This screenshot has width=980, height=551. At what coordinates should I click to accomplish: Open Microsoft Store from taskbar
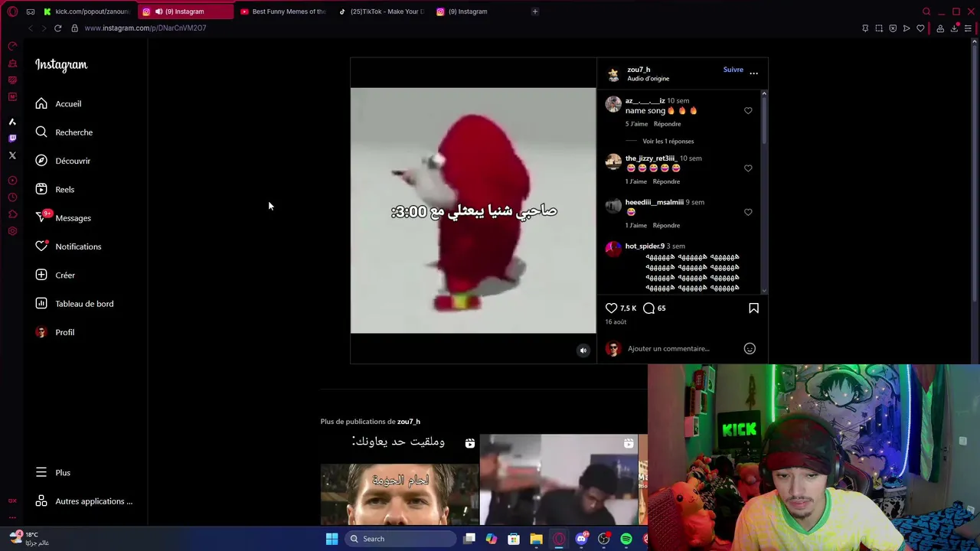point(514,539)
